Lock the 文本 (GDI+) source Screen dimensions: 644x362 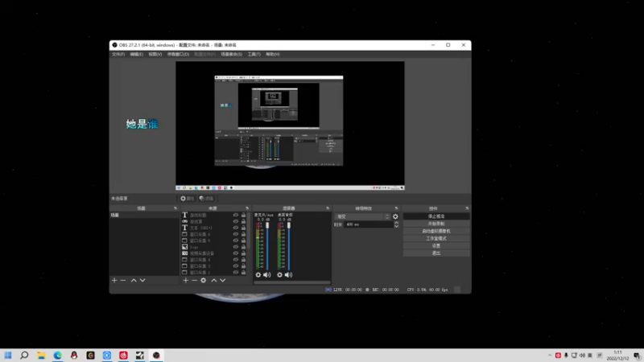click(x=243, y=228)
